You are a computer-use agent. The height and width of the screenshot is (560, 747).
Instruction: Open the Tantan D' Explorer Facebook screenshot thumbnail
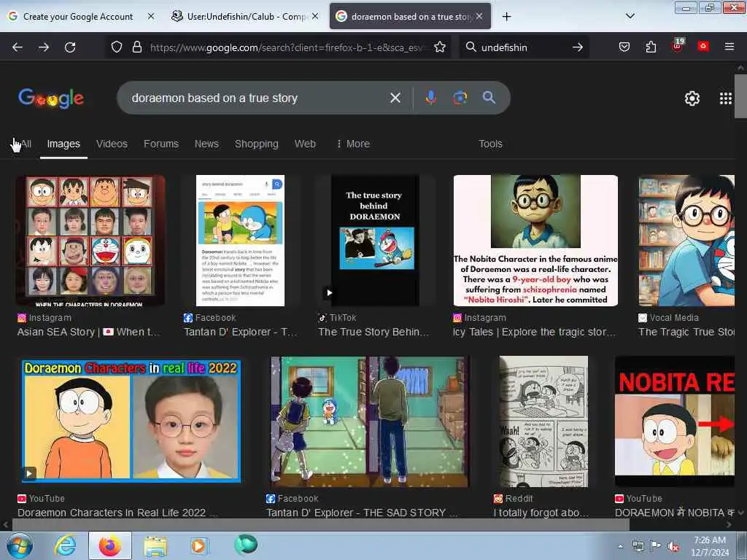coord(241,241)
